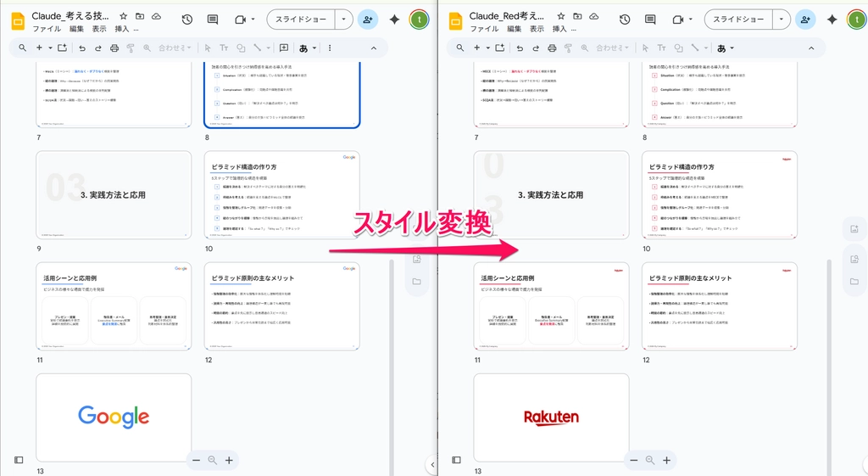Zoom out thumbnails with minus in left window
Screen dimensions: 868x476
tap(196, 460)
